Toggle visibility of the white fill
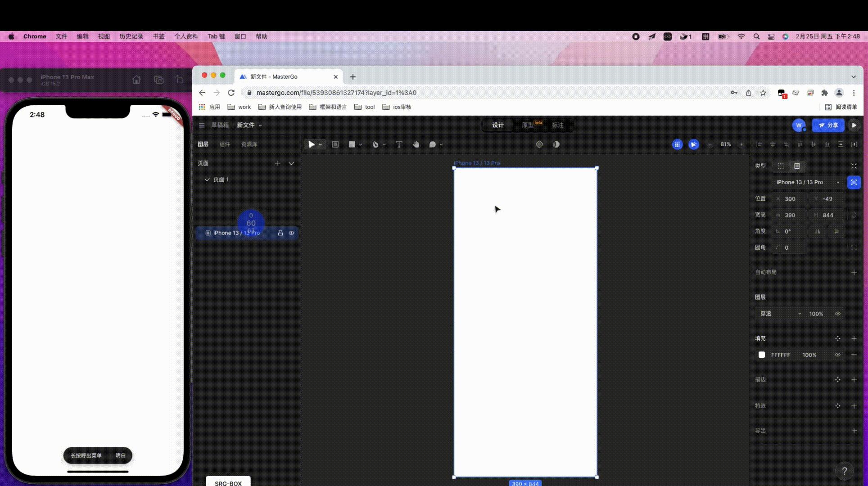This screenshot has width=868, height=486. [x=838, y=355]
